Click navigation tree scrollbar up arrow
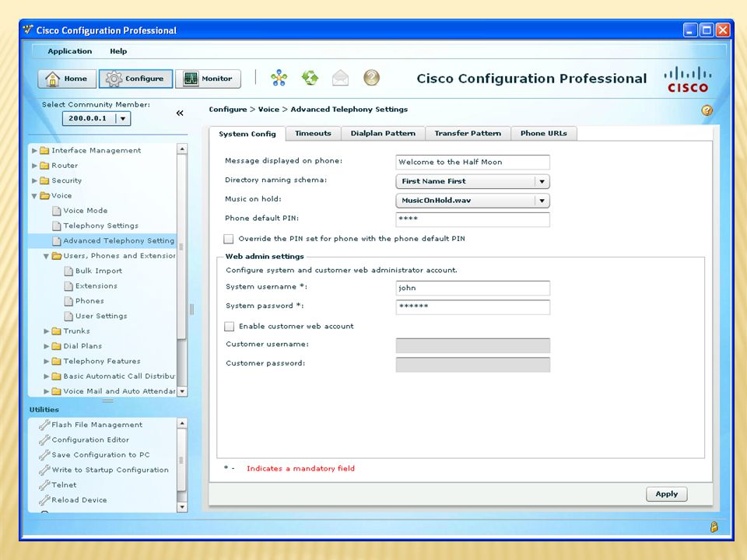The image size is (747, 560). click(182, 149)
